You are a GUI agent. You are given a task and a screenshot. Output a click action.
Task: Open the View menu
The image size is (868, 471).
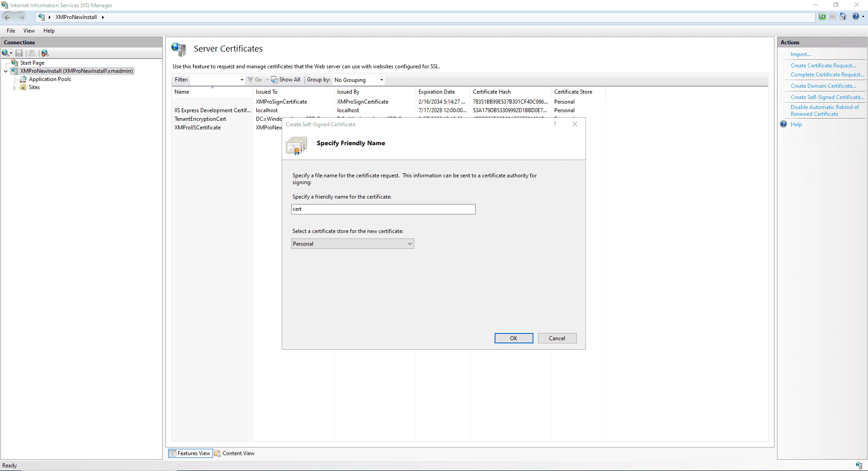pyautogui.click(x=29, y=31)
